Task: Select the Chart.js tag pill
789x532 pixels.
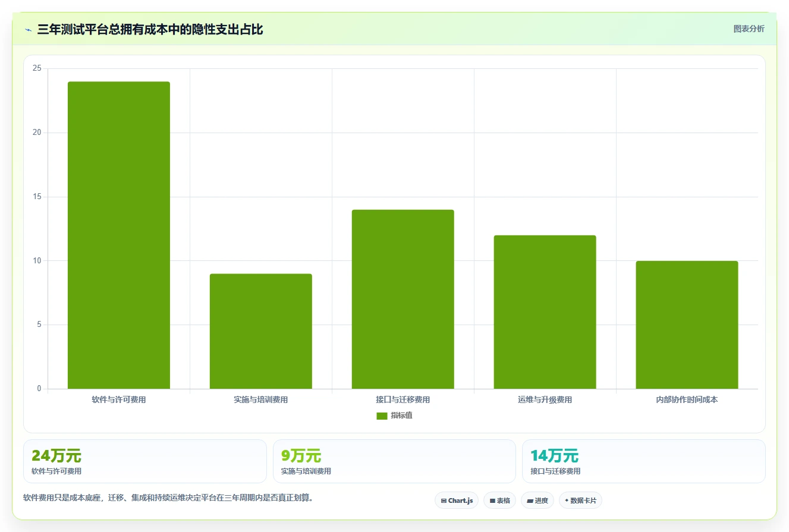Action: click(x=457, y=500)
